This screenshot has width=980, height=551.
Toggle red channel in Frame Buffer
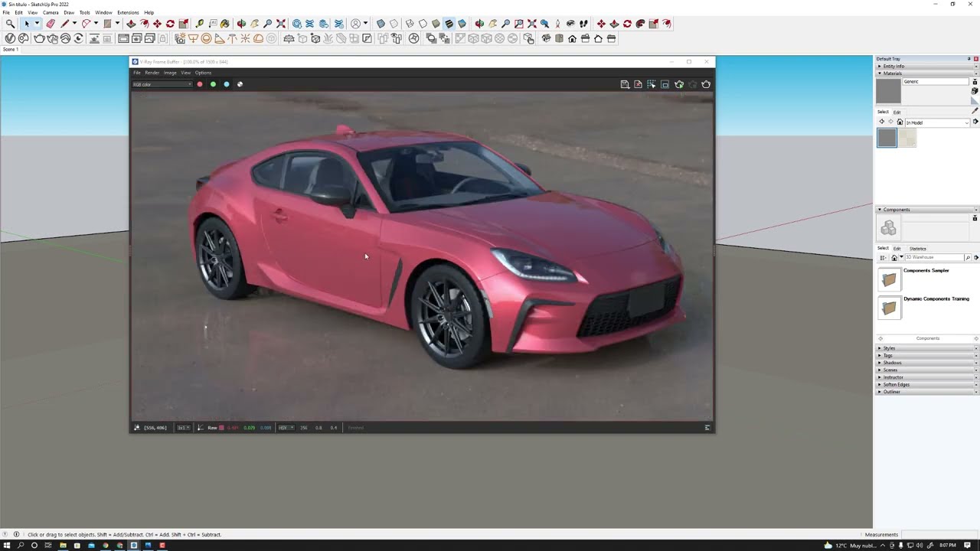click(x=200, y=84)
